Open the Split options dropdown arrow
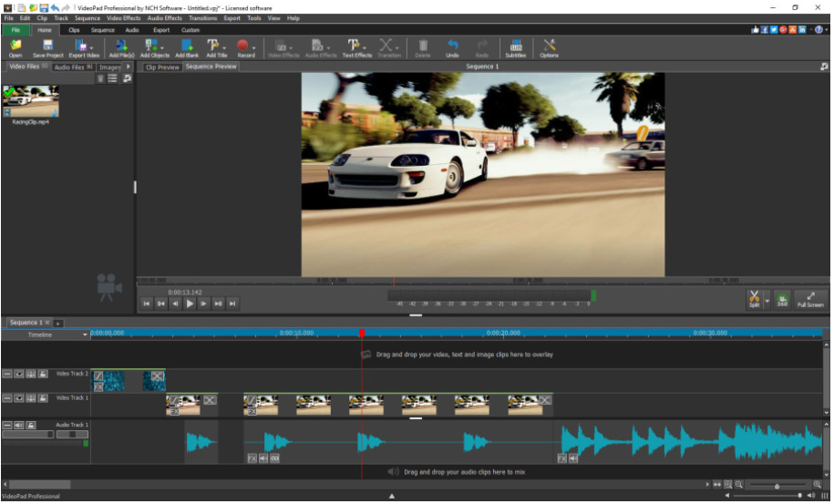834x504 pixels. pos(767,299)
